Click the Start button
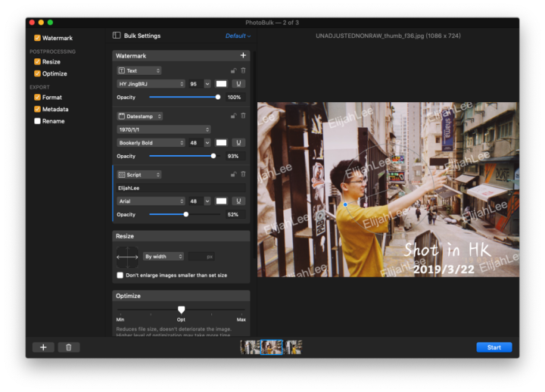 pos(494,347)
